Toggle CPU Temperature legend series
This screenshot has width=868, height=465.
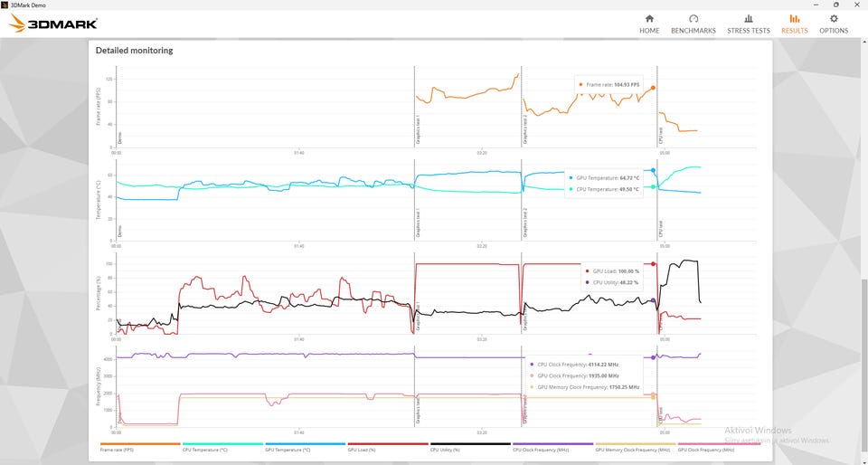point(222,446)
